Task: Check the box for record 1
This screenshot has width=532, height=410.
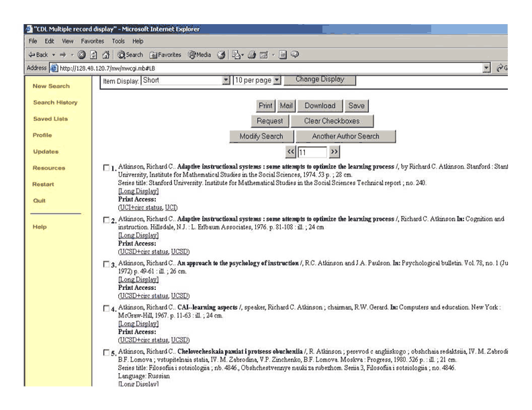Action: coord(107,168)
